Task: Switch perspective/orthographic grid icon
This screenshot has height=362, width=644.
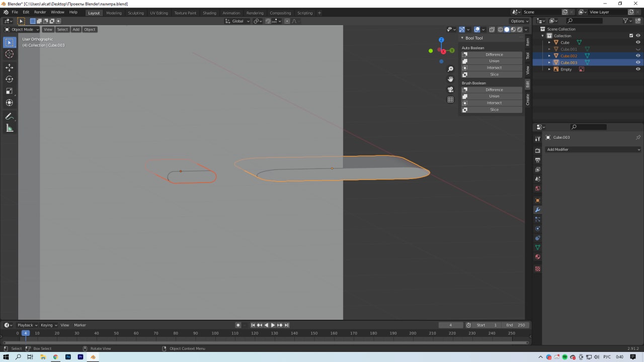Action: [x=450, y=100]
